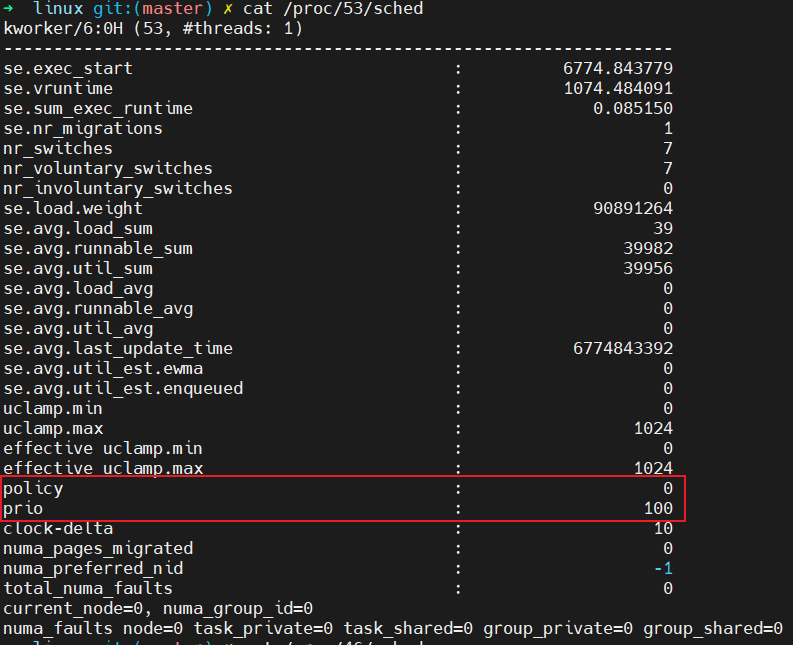Click the 'se.avg.runnable_sum' label
Viewport: 793px width, 645px height.
click(98, 248)
